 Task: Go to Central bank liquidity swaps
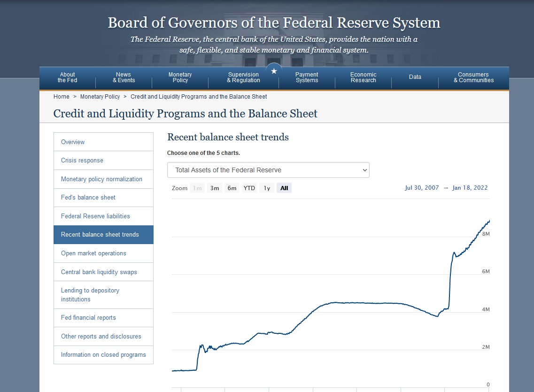(x=103, y=272)
